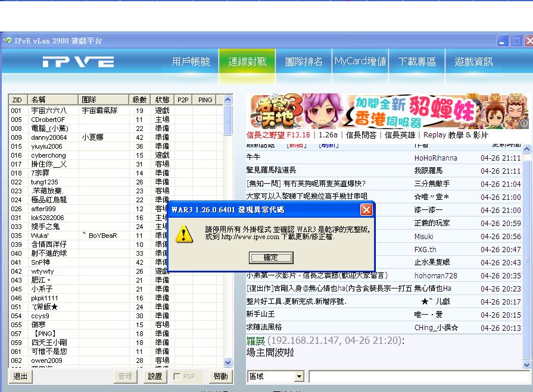The width and height of the screenshot is (533, 392).
Task: Open the 1.26a link
Action: point(328,135)
